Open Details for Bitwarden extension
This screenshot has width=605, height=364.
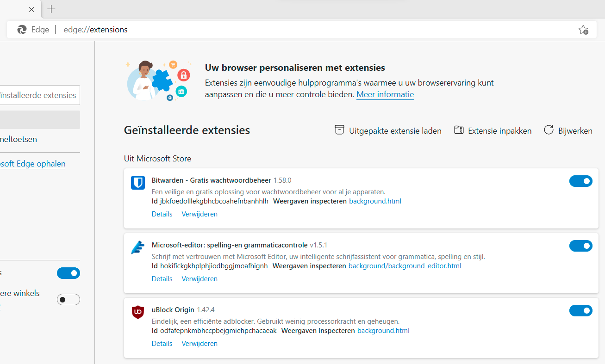click(162, 214)
